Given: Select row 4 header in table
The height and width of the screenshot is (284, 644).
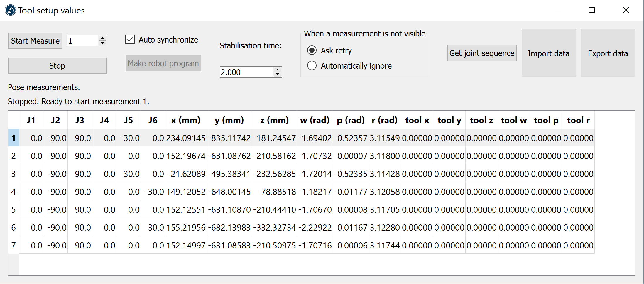Looking at the screenshot, I should click(x=13, y=192).
